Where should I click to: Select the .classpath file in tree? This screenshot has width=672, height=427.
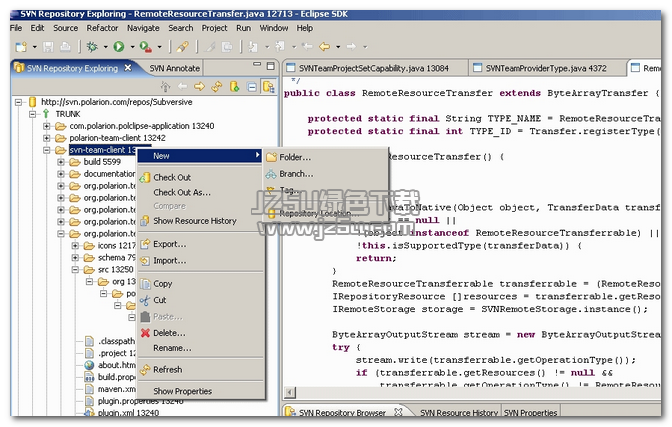(x=117, y=341)
